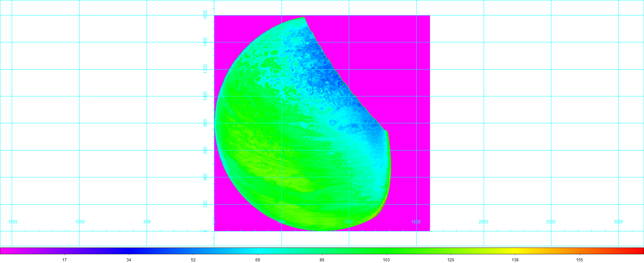Click the x-axis label 1500
644x263 pixels.
pyautogui.click(x=416, y=222)
